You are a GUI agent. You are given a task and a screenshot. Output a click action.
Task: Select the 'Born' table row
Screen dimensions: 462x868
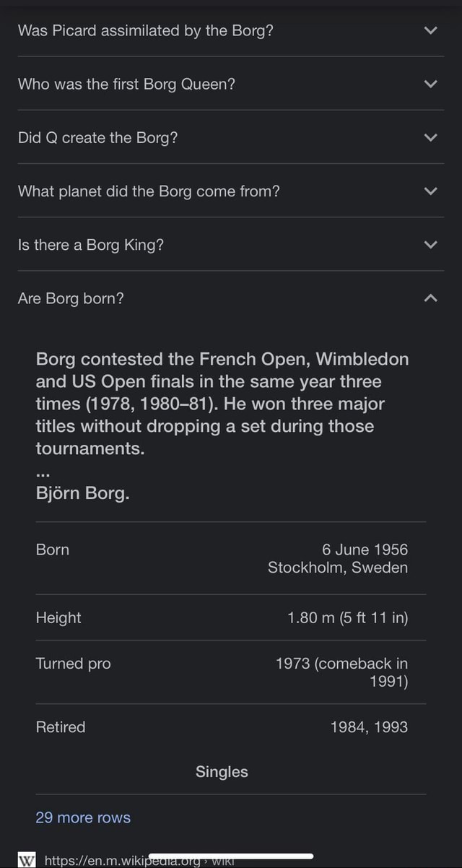[231, 557]
